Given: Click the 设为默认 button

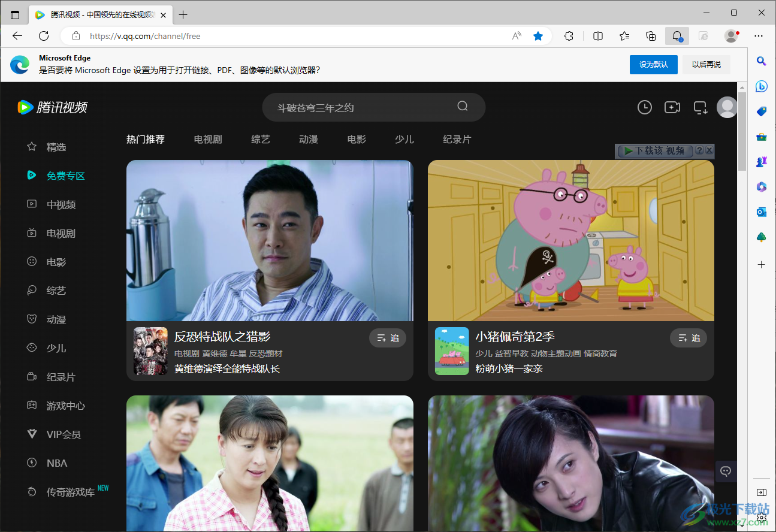Looking at the screenshot, I should click(x=653, y=65).
